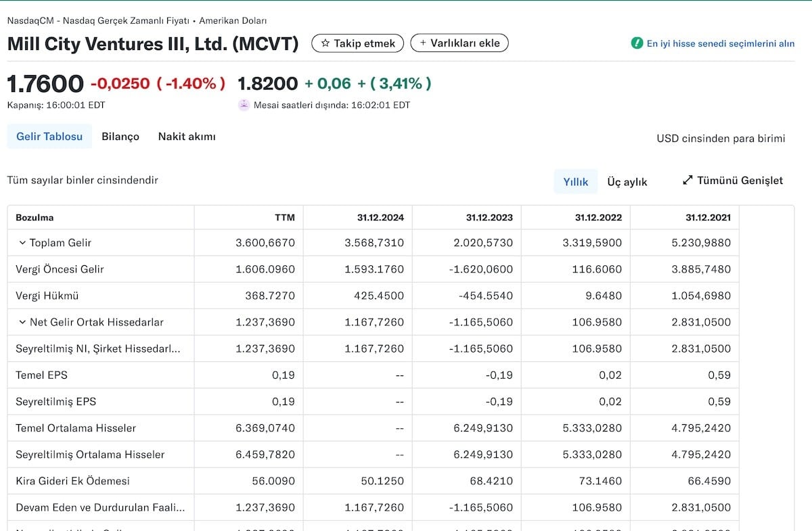Select the Seyreltilmiş NI, Şirket Hissedarl... row label
The height and width of the screenshot is (531, 812).
[x=98, y=348]
